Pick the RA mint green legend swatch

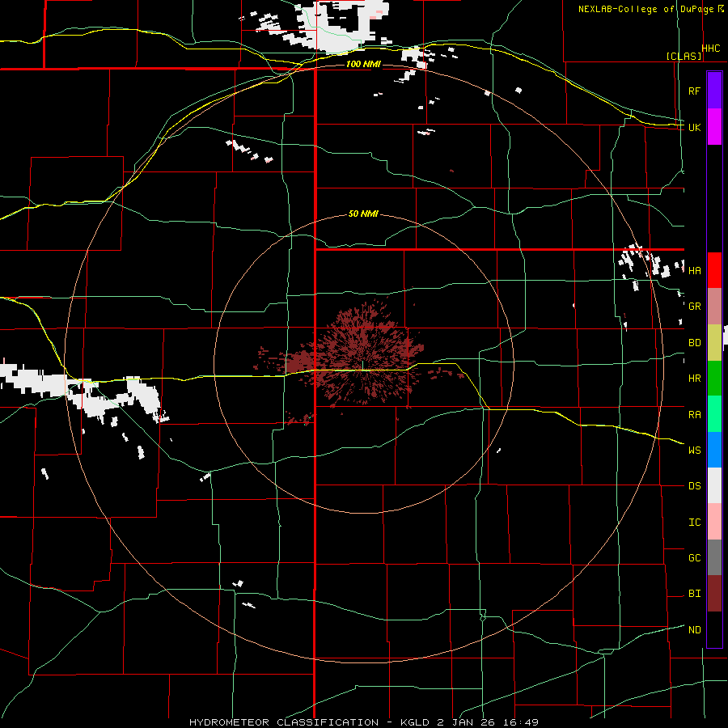point(714,413)
